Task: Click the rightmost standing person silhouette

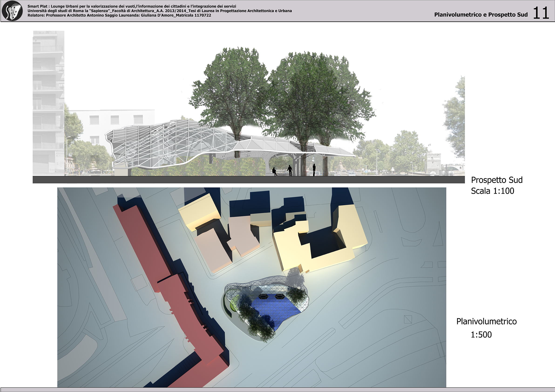Action: coord(314,170)
